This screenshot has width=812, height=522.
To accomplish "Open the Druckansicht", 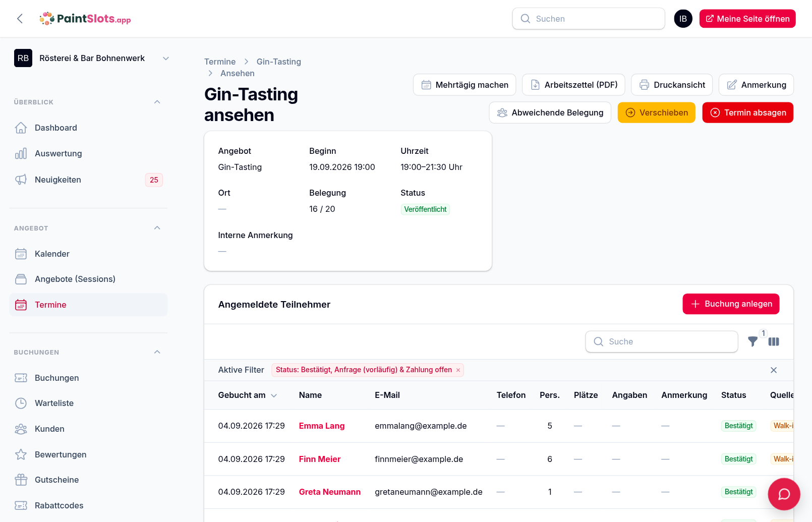I will pos(672,85).
